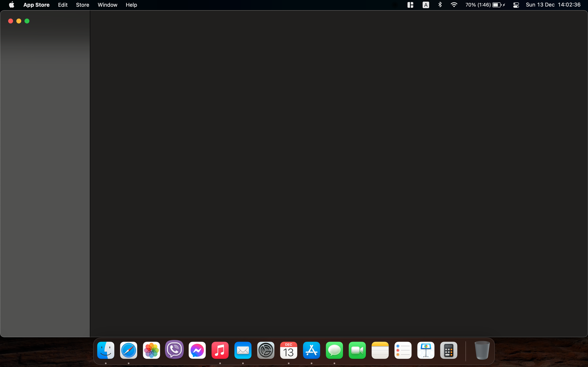Screen dimensions: 588x367
Task: Open Keynote from the Dock
Action: (x=426, y=350)
